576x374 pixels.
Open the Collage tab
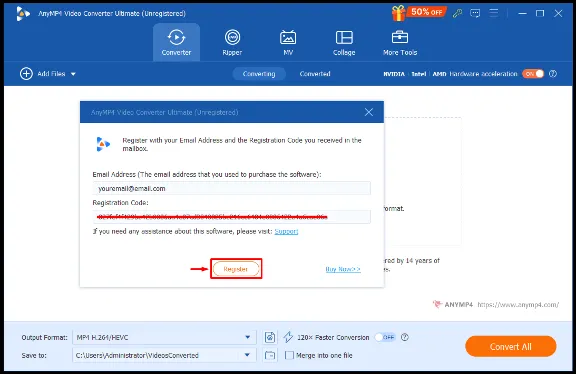344,42
